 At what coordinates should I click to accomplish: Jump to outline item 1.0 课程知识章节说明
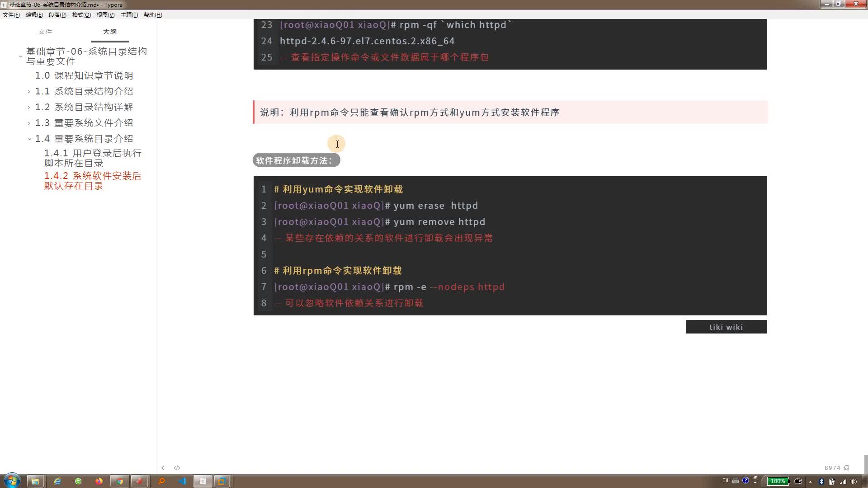[84, 75]
